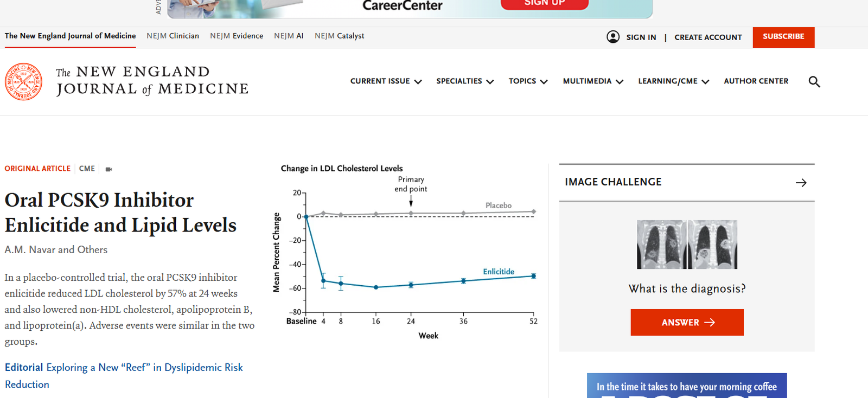Image resolution: width=868 pixels, height=398 pixels.
Task: Click the magnifying glass search icon
Action: tap(814, 81)
